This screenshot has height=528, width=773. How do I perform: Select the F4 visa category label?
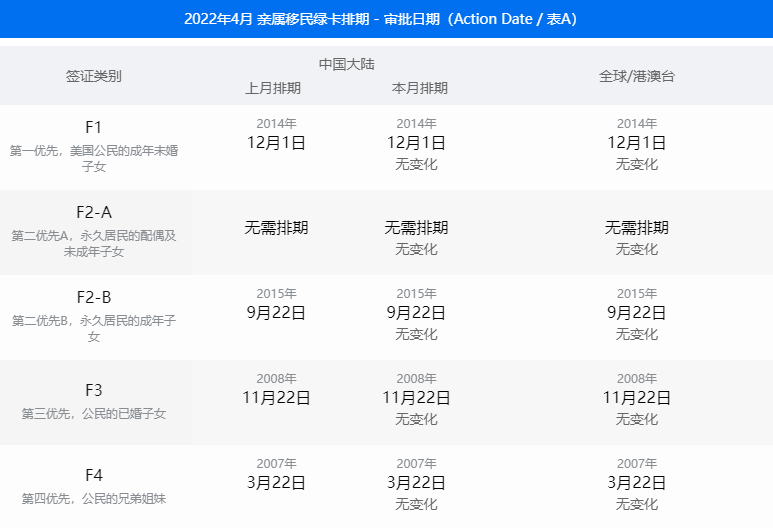94,475
